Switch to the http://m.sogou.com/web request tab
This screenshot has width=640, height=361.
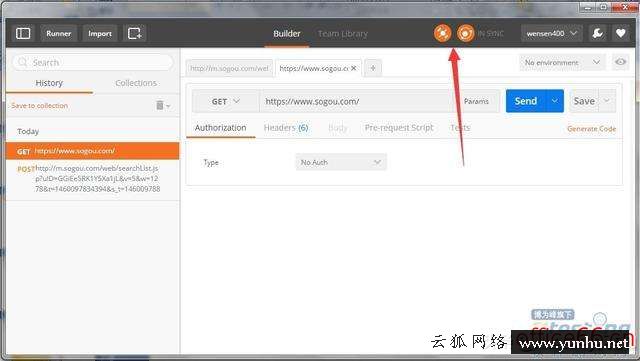coord(229,68)
